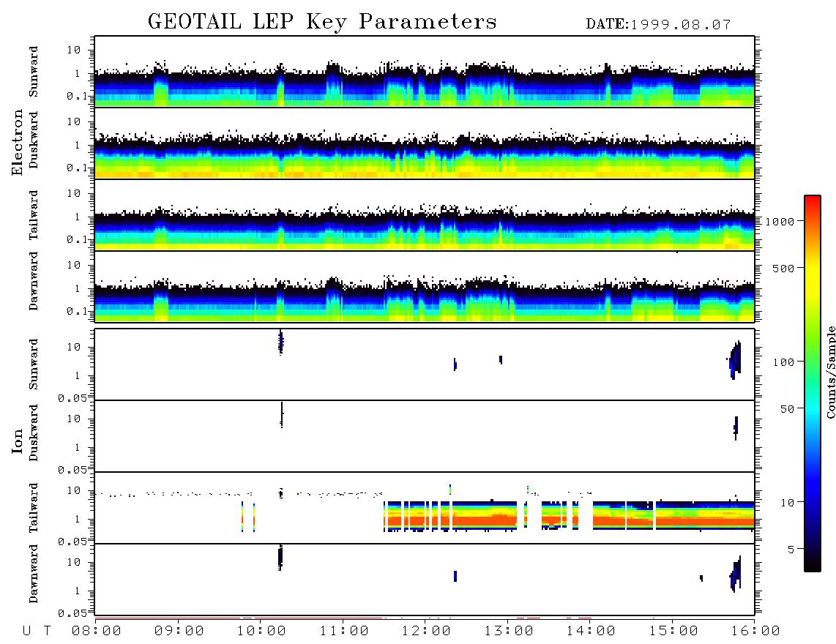The height and width of the screenshot is (644, 836).
Task: Click the Electron Dawnward spectrogram panel
Action: [425, 286]
